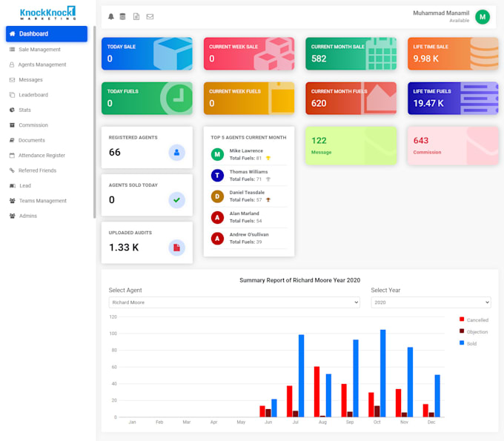Open the Current Month Sale card
Screen dimensions: 504x441
point(351,53)
